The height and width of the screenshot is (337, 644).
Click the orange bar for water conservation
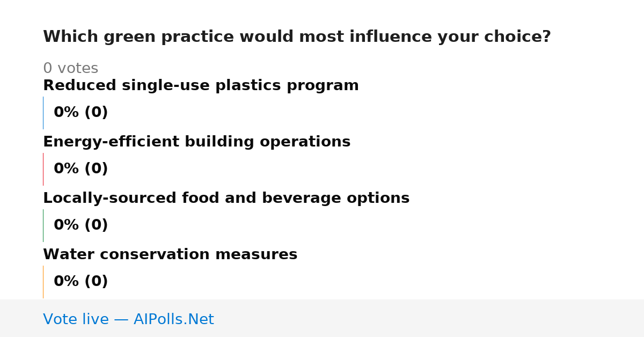coord(43,282)
